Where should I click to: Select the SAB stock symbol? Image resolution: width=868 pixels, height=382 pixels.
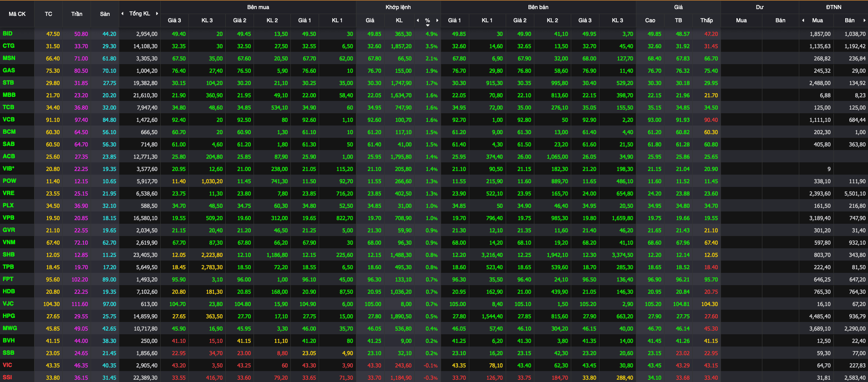point(9,144)
